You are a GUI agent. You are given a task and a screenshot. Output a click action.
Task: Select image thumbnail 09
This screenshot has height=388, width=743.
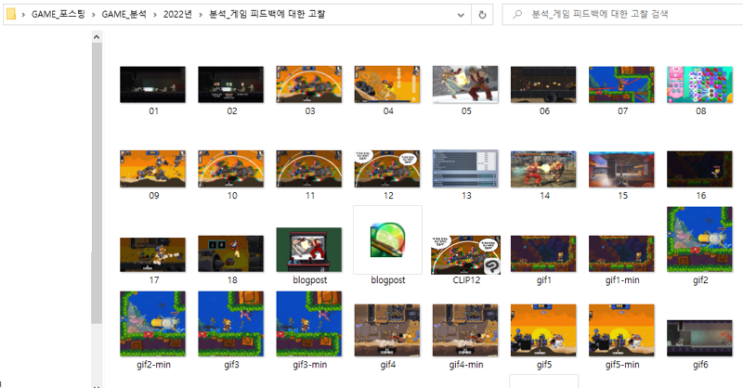click(x=153, y=169)
